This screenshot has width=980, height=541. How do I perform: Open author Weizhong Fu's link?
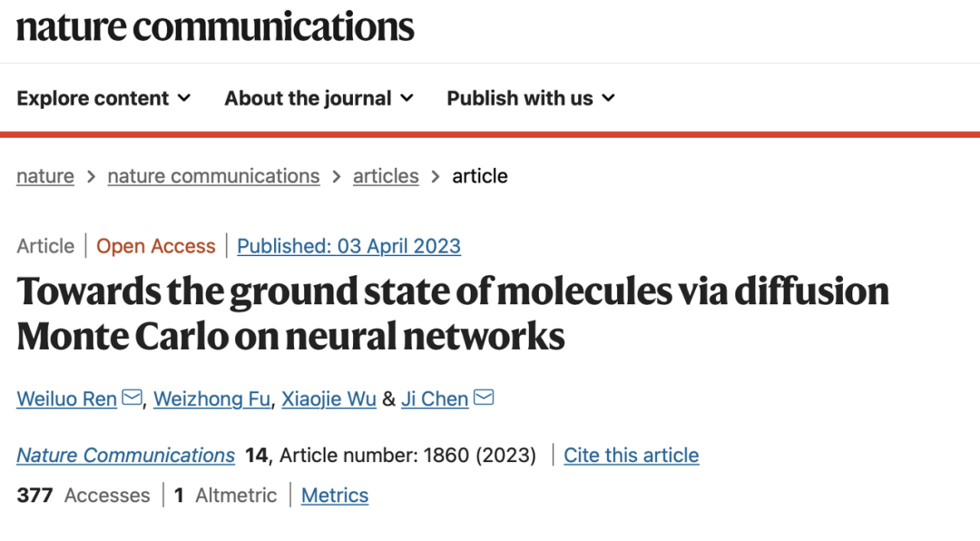click(211, 398)
